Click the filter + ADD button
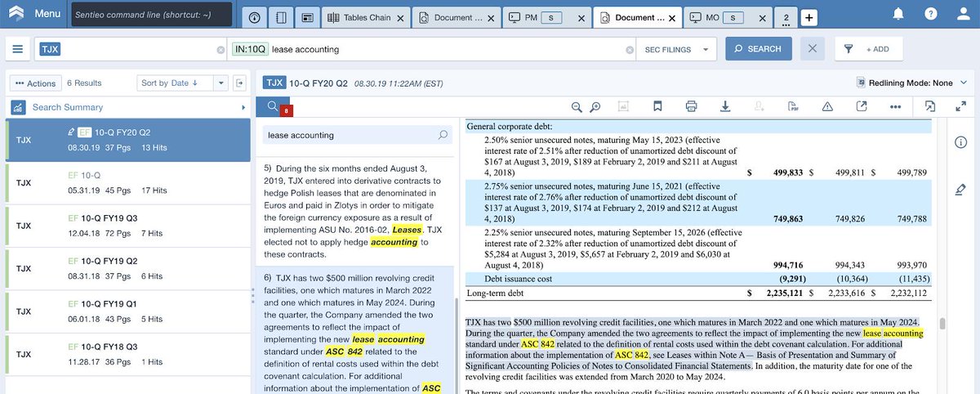The width and height of the screenshot is (980, 394). point(868,49)
